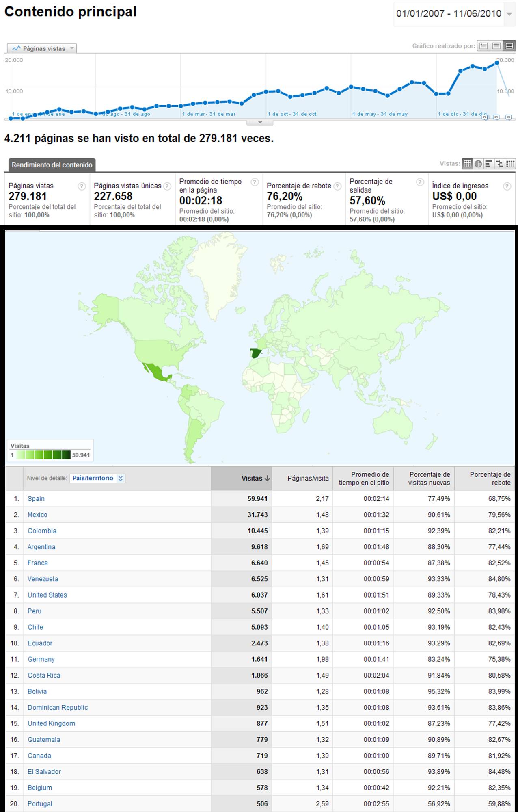The image size is (518, 812).
Task: Open the Páginas vistas graph metric dropdown
Action: pos(42,48)
